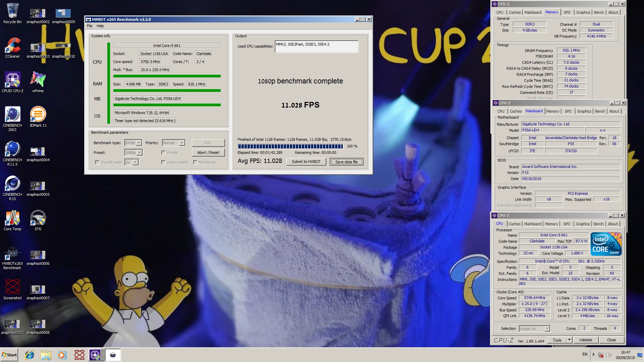644x362 pixels.
Task: Click the volume speaker tray icon
Action: (608, 355)
